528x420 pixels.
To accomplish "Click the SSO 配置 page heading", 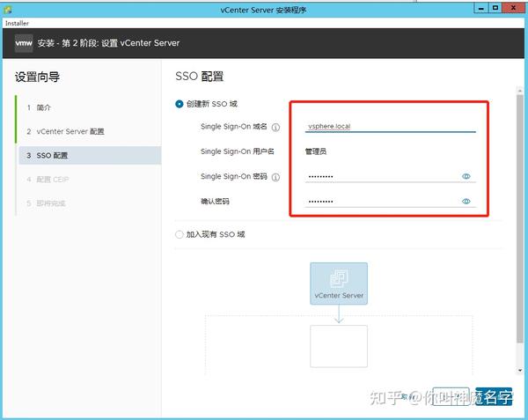I will [200, 77].
